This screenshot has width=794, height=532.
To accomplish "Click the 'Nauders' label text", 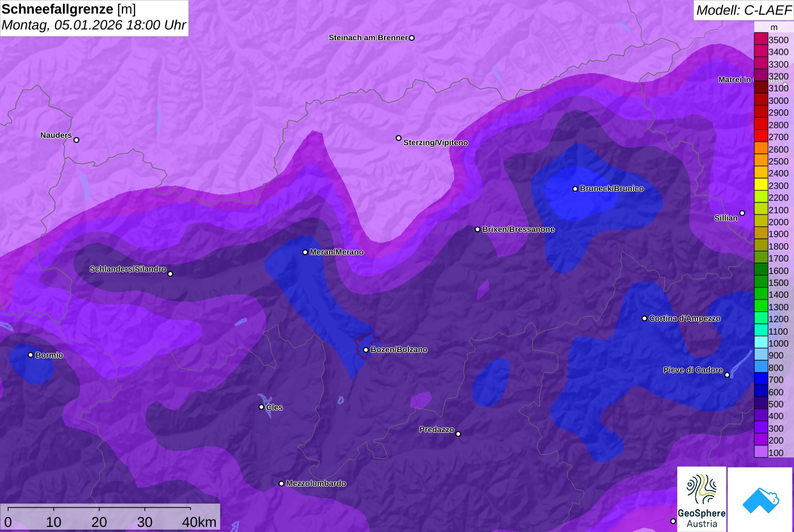I will coord(56,135).
